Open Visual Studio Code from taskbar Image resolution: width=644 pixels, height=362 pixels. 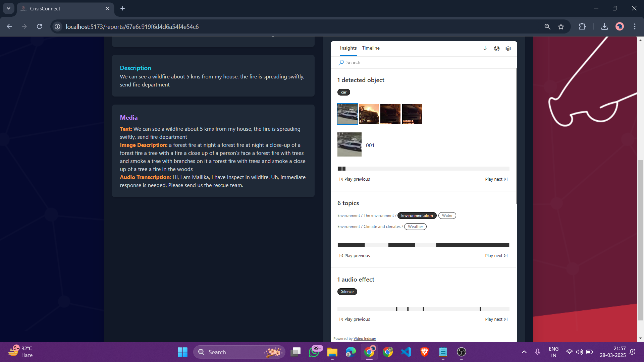pyautogui.click(x=406, y=352)
